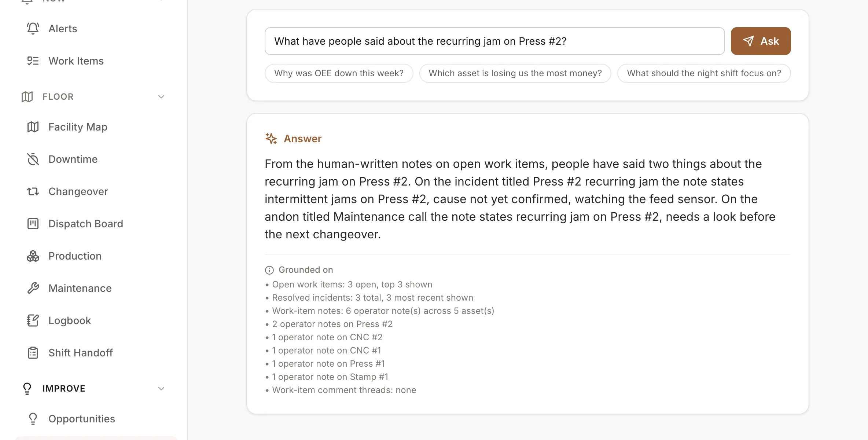
Task: Click the Changeover arrows icon
Action: [x=33, y=191]
